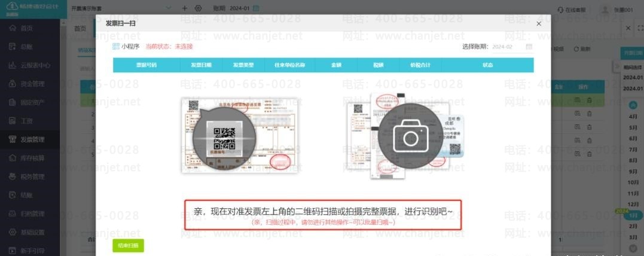The width and height of the screenshot is (644, 256).
Task: Select 4月 in the period list
Action: click(633, 117)
